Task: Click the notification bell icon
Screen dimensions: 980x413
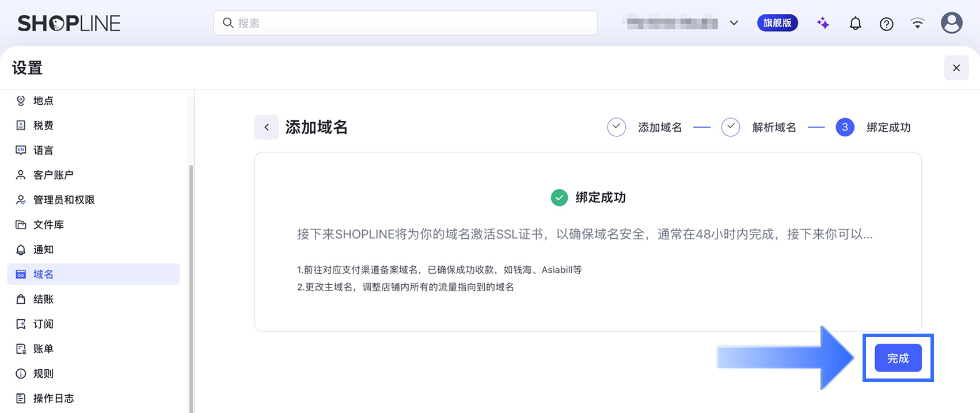Action: tap(856, 24)
